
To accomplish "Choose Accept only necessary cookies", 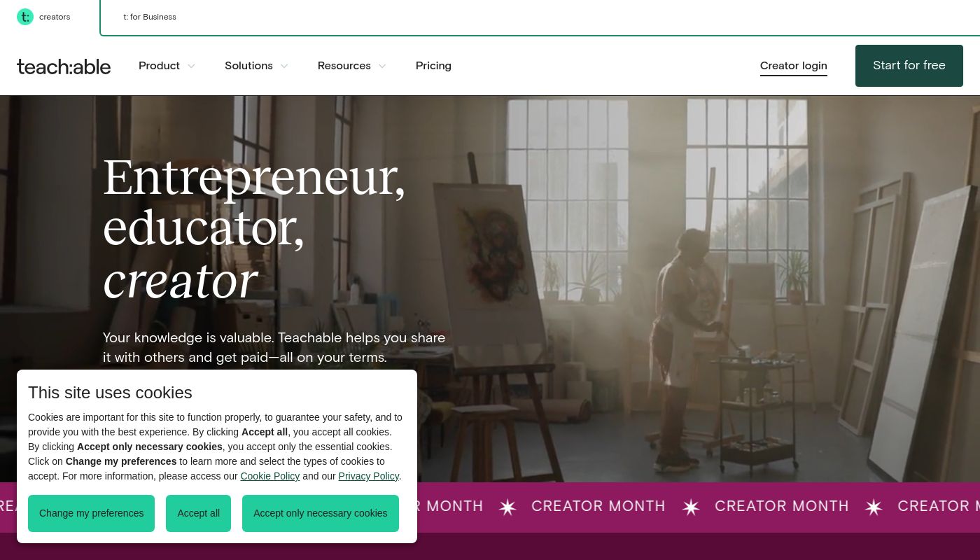I will (x=320, y=513).
